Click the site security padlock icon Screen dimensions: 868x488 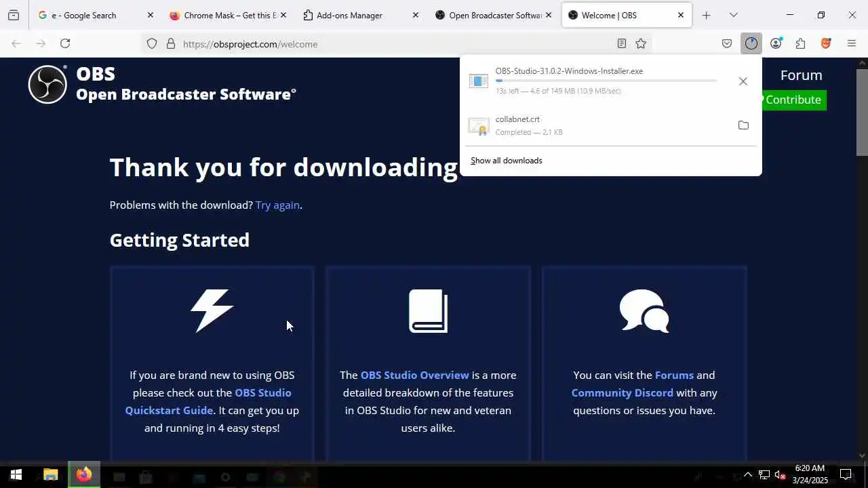point(171,43)
